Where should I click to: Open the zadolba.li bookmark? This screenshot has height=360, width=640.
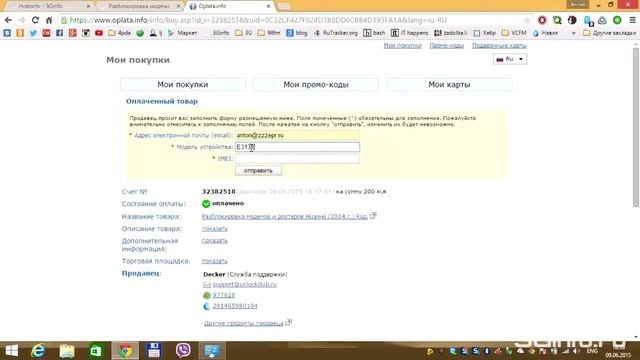451,33
